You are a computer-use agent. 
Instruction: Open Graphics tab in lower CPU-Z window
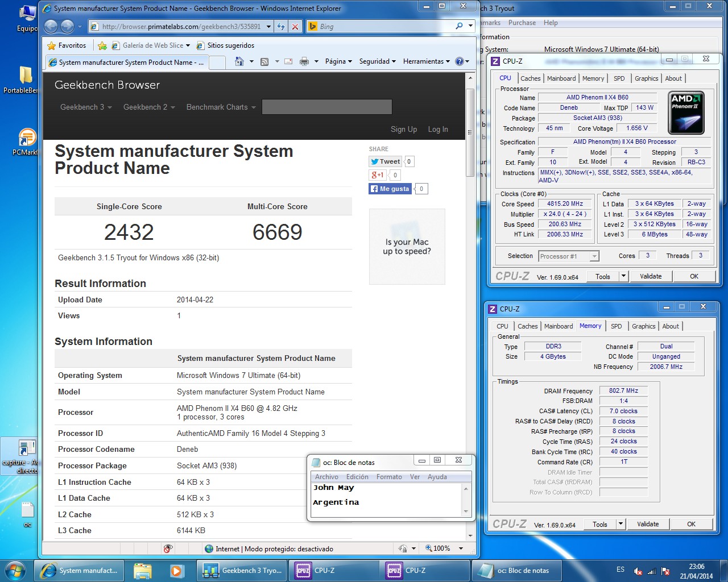(x=644, y=326)
